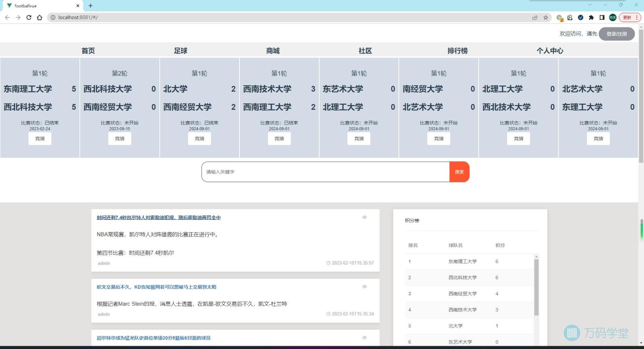
Task: Open news link about 凯尔特人 foul
Action: tap(159, 217)
